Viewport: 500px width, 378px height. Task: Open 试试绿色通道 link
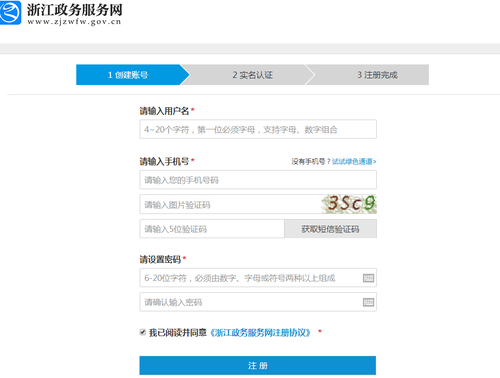point(354,162)
